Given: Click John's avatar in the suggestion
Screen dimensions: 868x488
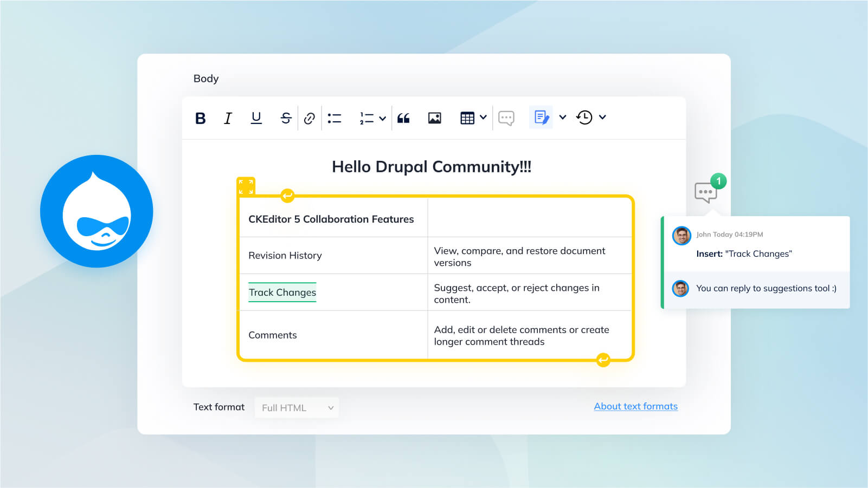Looking at the screenshot, I should (681, 236).
